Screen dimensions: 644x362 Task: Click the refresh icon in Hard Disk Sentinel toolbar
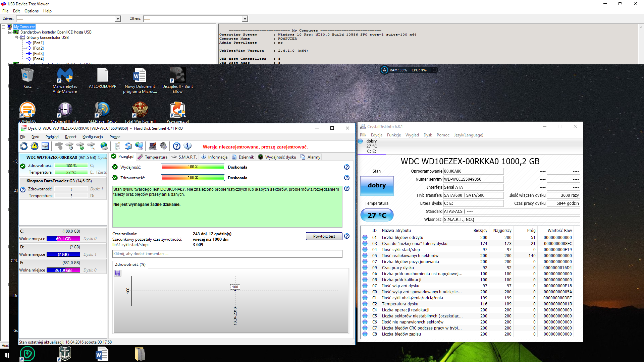(24, 146)
